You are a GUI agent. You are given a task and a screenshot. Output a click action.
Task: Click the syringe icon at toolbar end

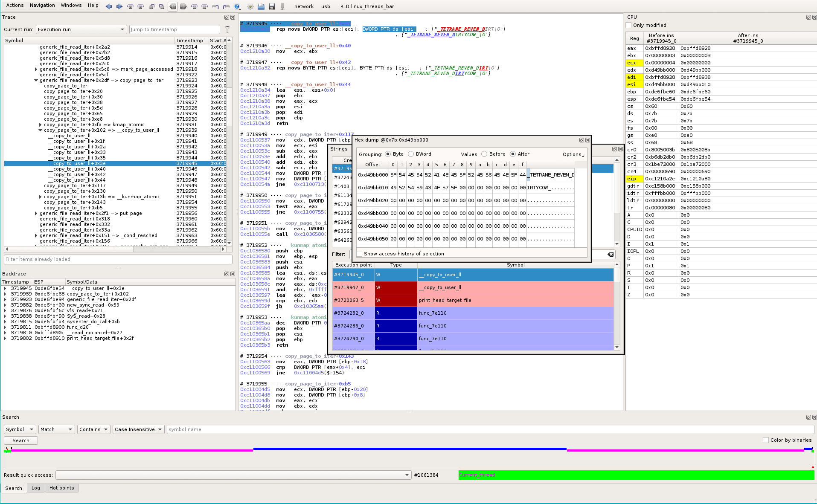click(282, 6)
